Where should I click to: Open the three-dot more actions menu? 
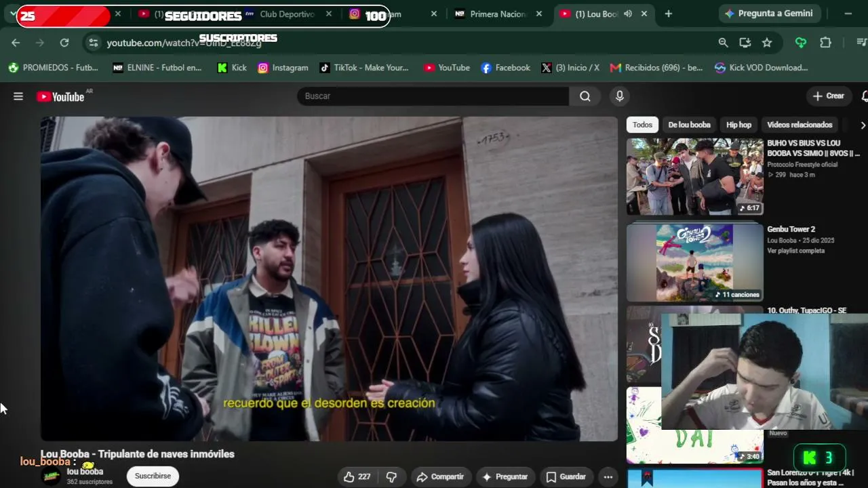[608, 476]
